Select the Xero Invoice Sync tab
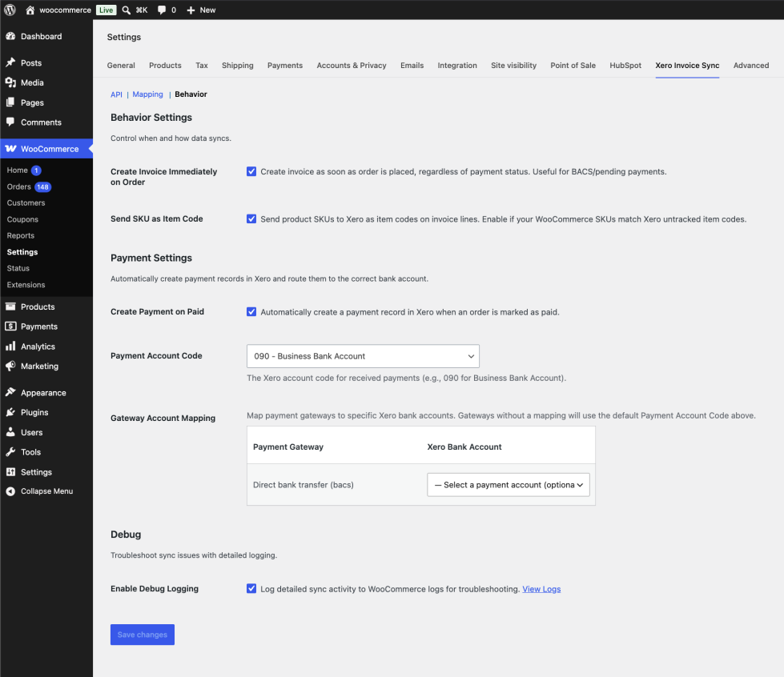This screenshot has width=784, height=677. [x=687, y=66]
